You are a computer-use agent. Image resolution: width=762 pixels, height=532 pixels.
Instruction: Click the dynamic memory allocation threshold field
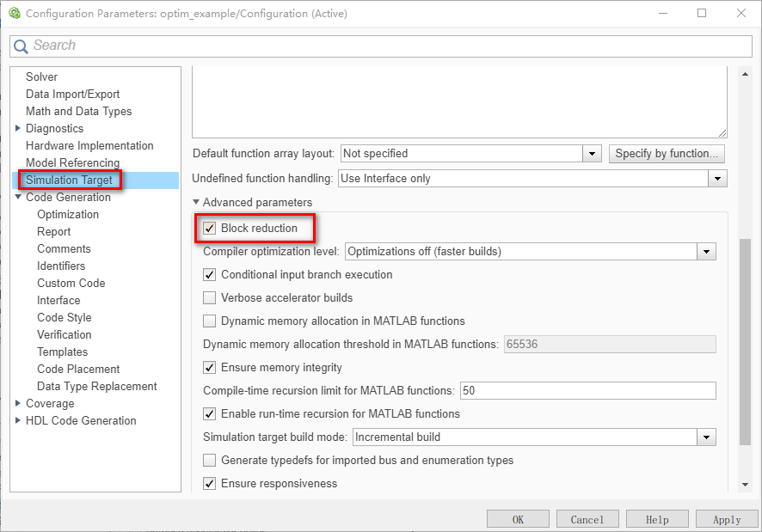pos(610,344)
